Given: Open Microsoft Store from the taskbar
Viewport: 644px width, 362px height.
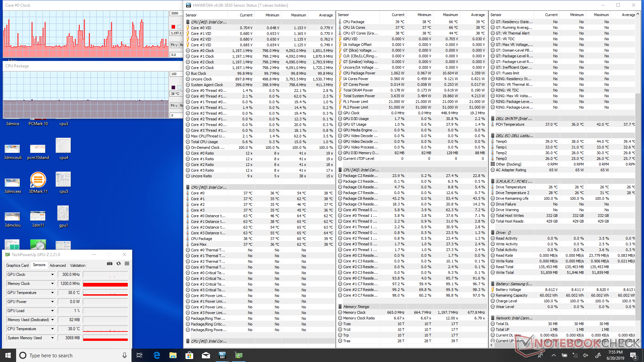Looking at the screenshot, I should (189, 355).
